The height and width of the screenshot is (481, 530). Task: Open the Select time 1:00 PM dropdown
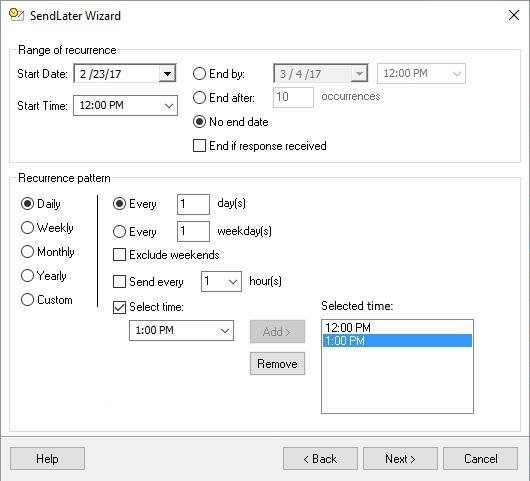pos(225,330)
